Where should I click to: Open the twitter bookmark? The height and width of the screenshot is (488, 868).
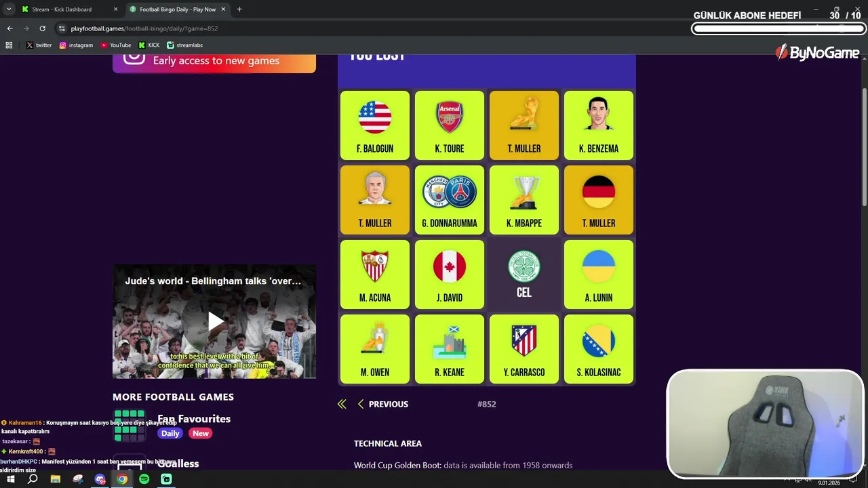click(x=39, y=45)
